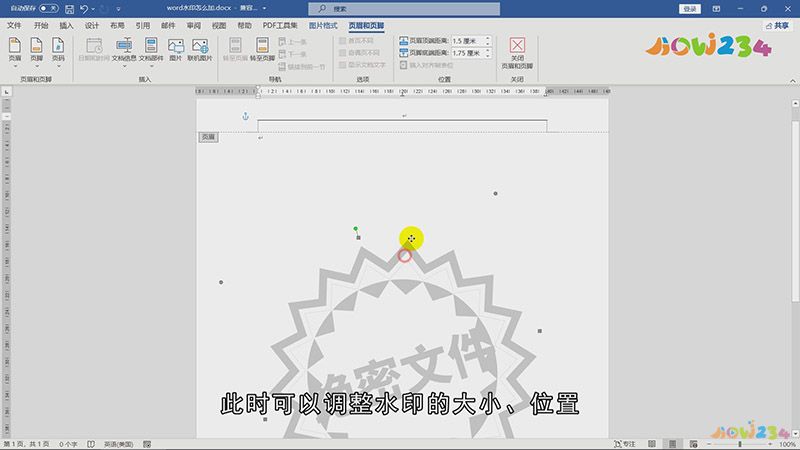Click the 文档部件 icon
The height and width of the screenshot is (450, 800).
pyautogui.click(x=151, y=45)
